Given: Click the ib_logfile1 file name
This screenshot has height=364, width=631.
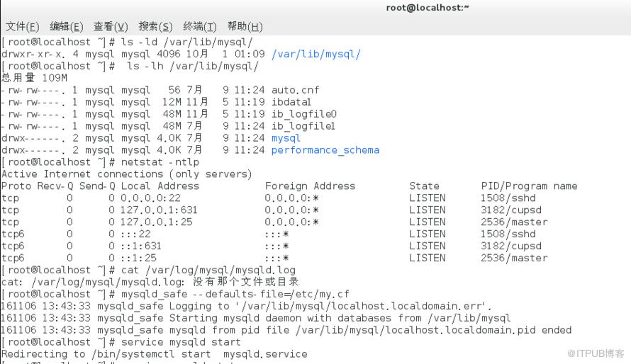Looking at the screenshot, I should click(x=303, y=126).
